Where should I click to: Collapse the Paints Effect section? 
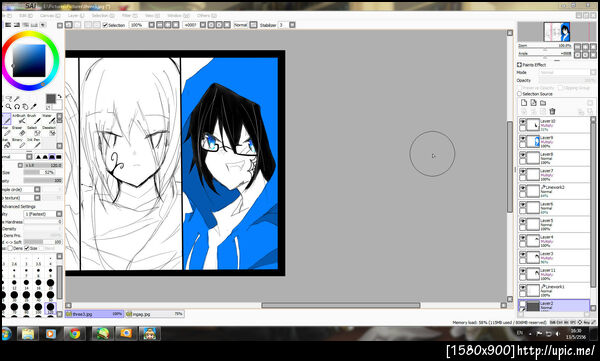coord(520,65)
